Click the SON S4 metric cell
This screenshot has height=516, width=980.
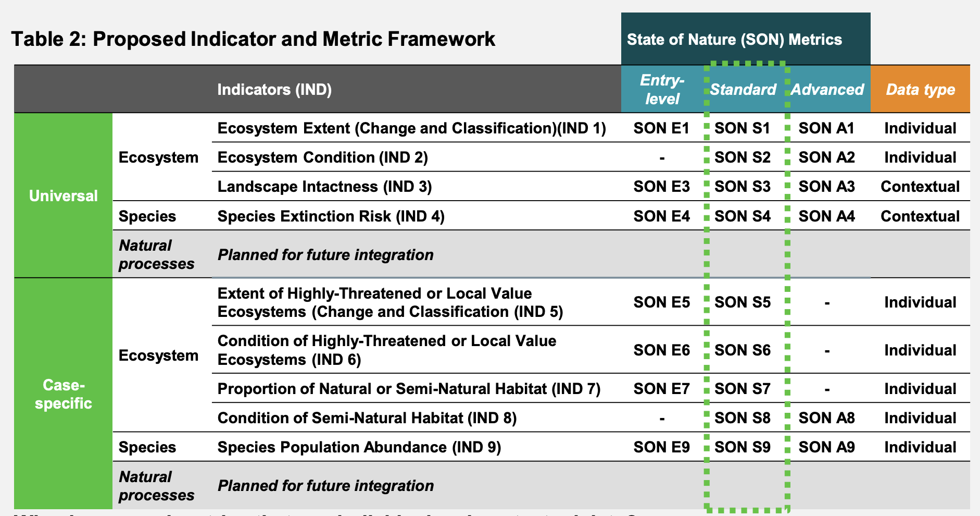[742, 216]
